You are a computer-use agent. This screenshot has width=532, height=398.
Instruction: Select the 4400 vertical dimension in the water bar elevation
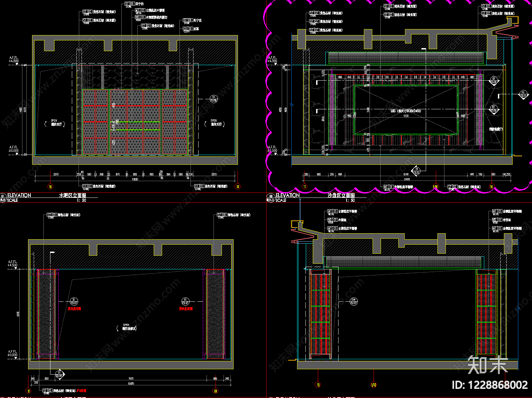(21, 110)
